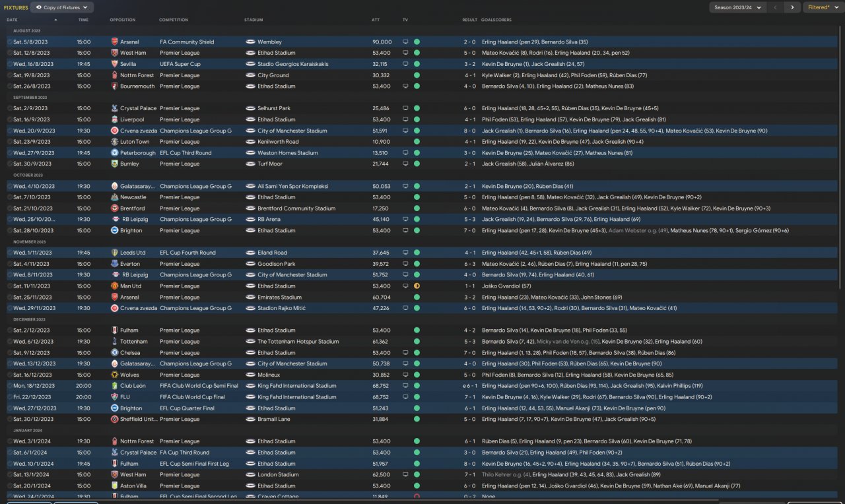845x504 pixels.
Task: Toggle the check circle beside Sat, 30/12/2023
Action: pos(10,419)
